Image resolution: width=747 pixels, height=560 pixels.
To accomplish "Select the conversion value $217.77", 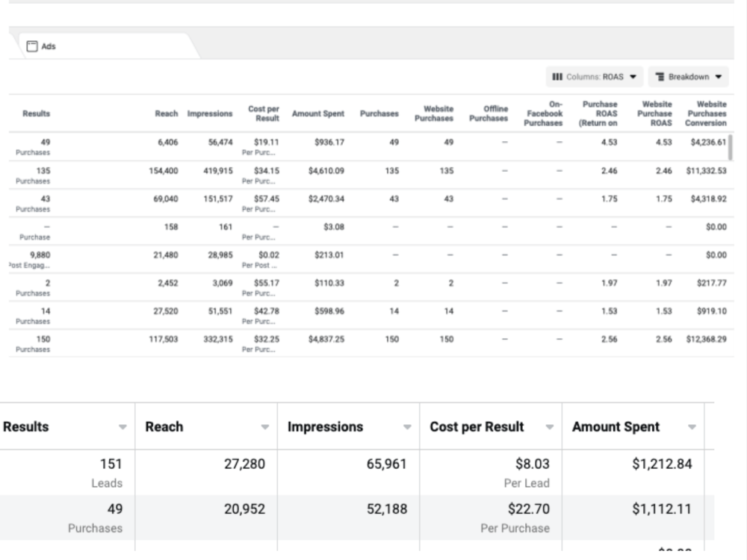I will tap(711, 283).
